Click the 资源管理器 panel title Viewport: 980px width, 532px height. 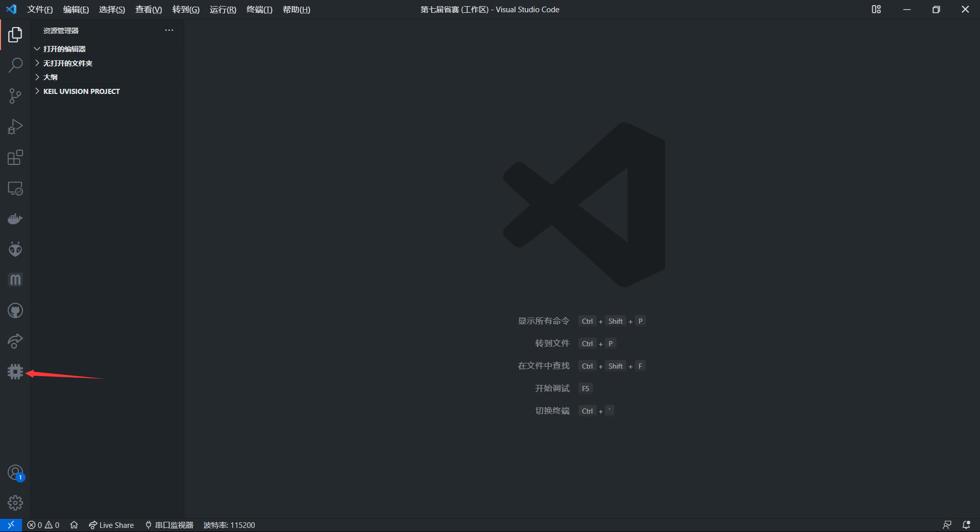click(61, 31)
